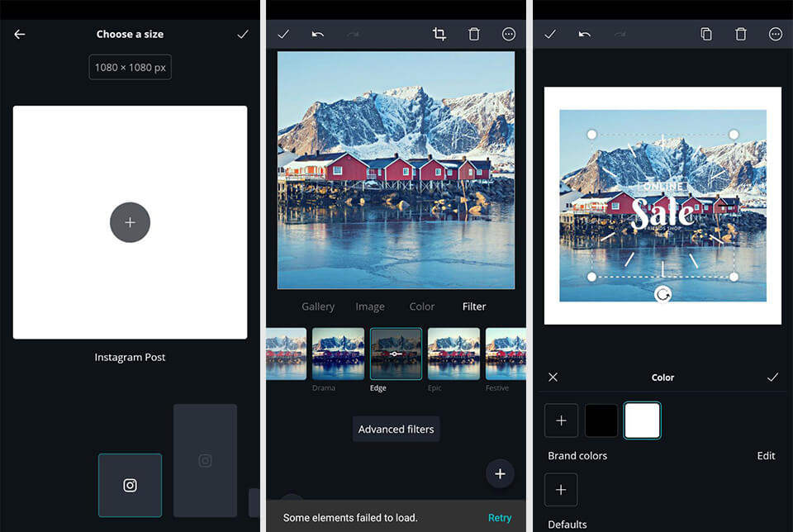Click Retry to reload elements
This screenshot has height=532, width=793.
click(x=500, y=518)
